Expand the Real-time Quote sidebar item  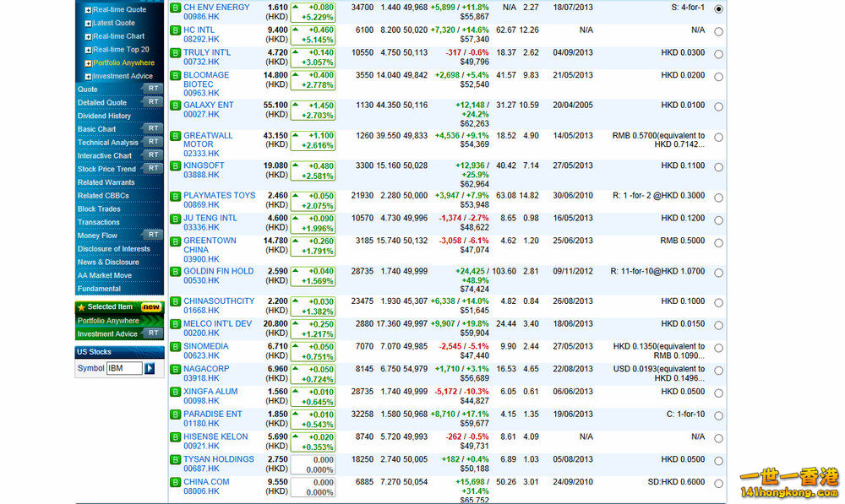point(88,9)
